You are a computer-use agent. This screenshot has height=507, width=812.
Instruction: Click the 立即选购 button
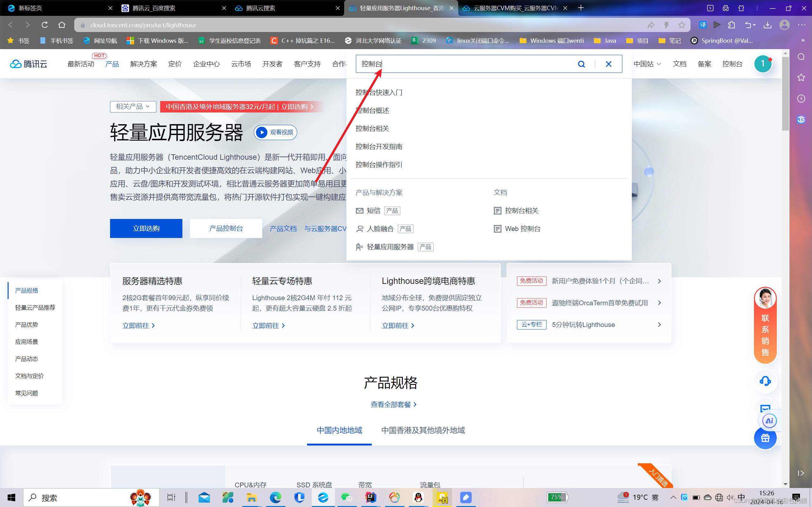tap(146, 228)
